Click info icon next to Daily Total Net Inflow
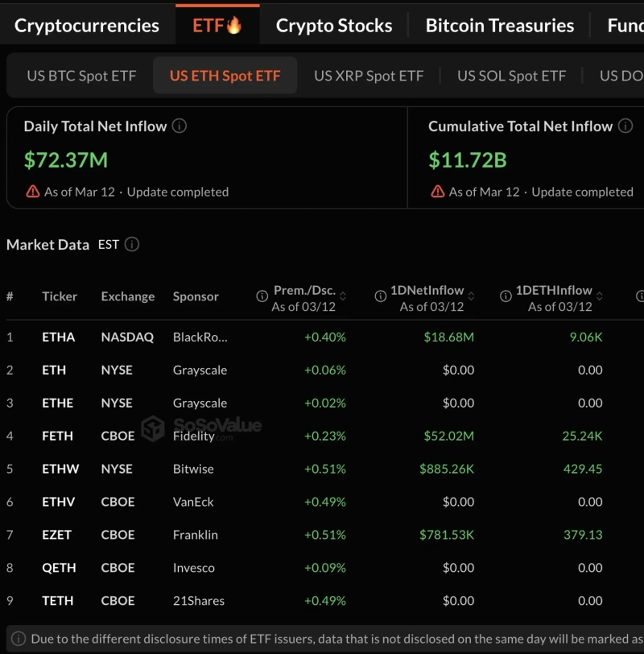Screen dimensions: 644x654 [x=180, y=126]
